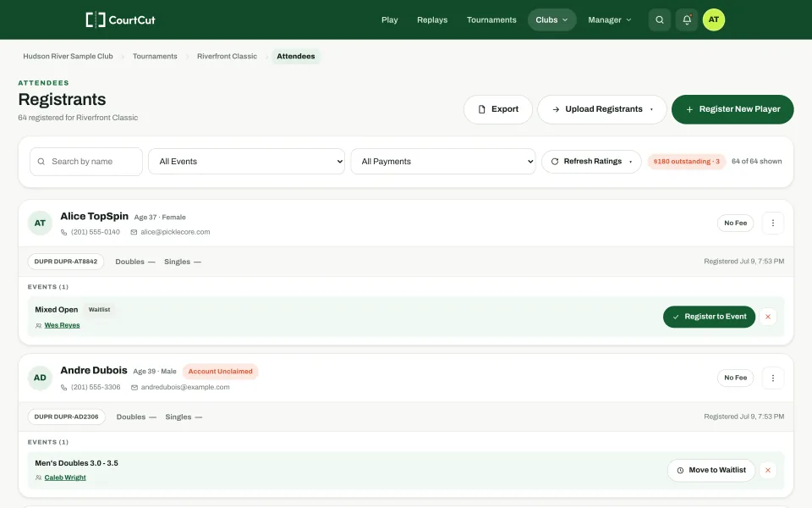This screenshot has width=812, height=508.
Task: Remove Alice from Mixed Open event
Action: (768, 317)
